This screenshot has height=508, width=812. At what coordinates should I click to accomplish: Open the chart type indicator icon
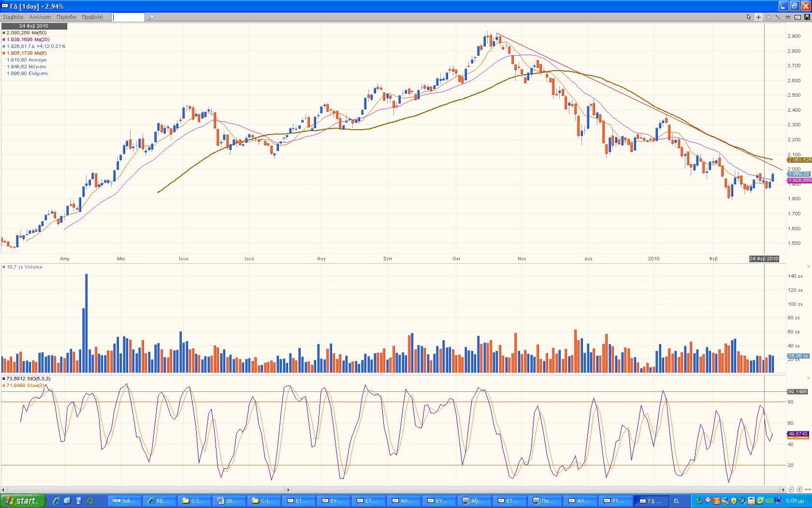[797, 17]
